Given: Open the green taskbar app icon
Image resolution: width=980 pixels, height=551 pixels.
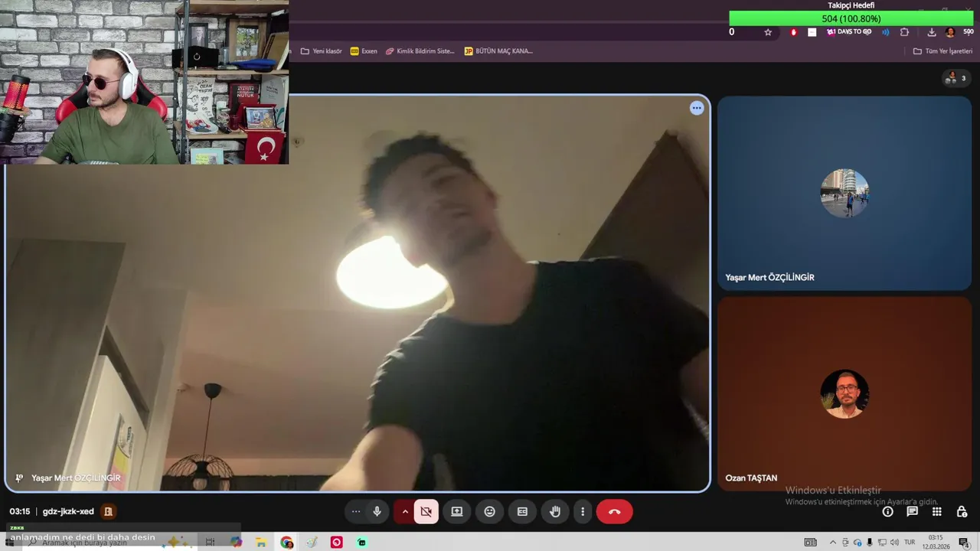Looking at the screenshot, I should [x=362, y=543].
